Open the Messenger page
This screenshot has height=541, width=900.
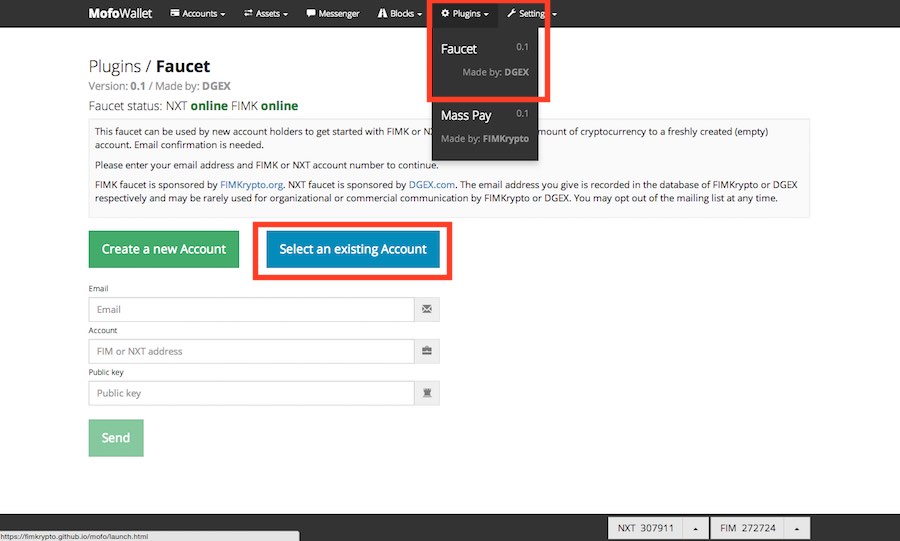[333, 13]
